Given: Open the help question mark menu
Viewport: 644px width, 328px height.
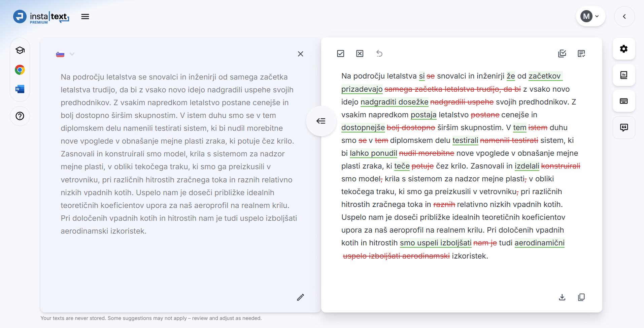Looking at the screenshot, I should click(x=20, y=116).
